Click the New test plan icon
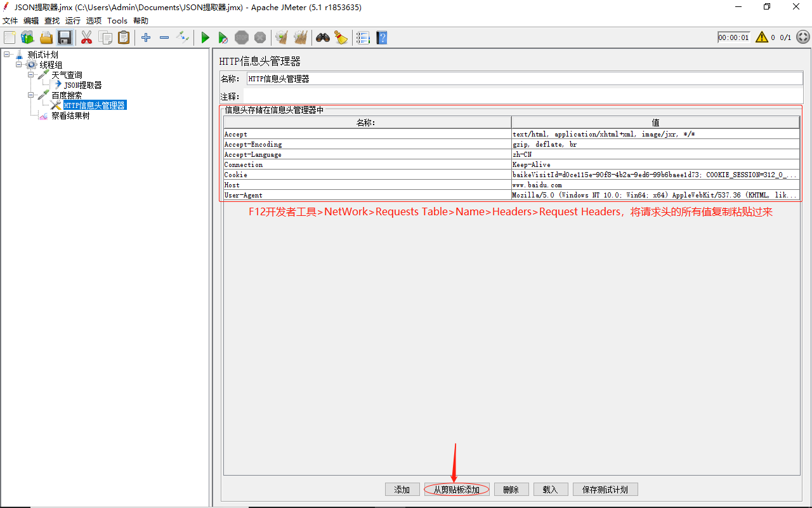Screen dimensions: 812x508 click(x=10, y=37)
